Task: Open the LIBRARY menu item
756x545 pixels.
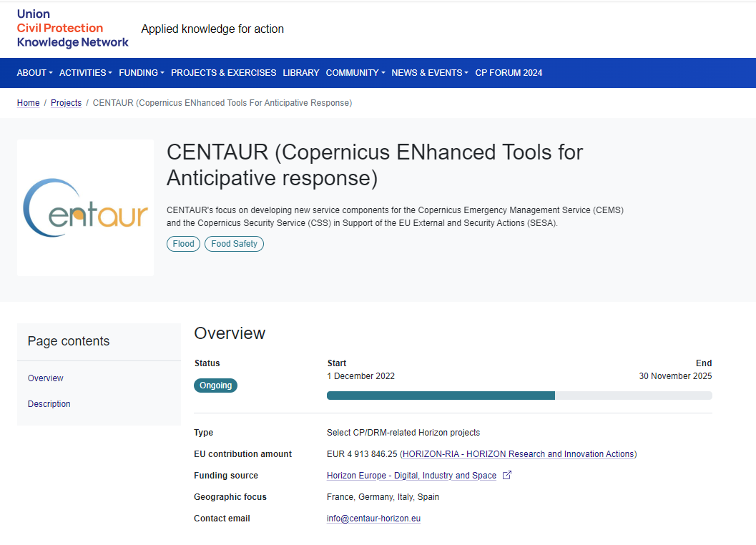Action: 300,72
